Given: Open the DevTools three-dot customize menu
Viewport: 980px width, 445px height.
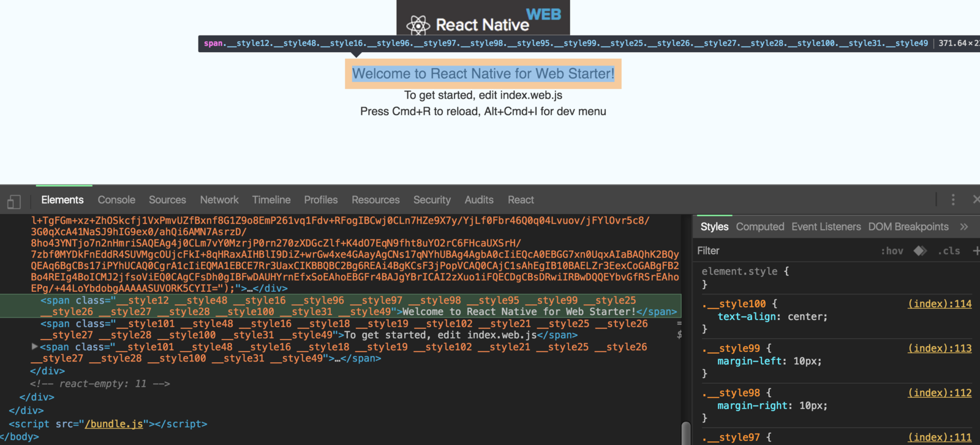Looking at the screenshot, I should pos(953,200).
